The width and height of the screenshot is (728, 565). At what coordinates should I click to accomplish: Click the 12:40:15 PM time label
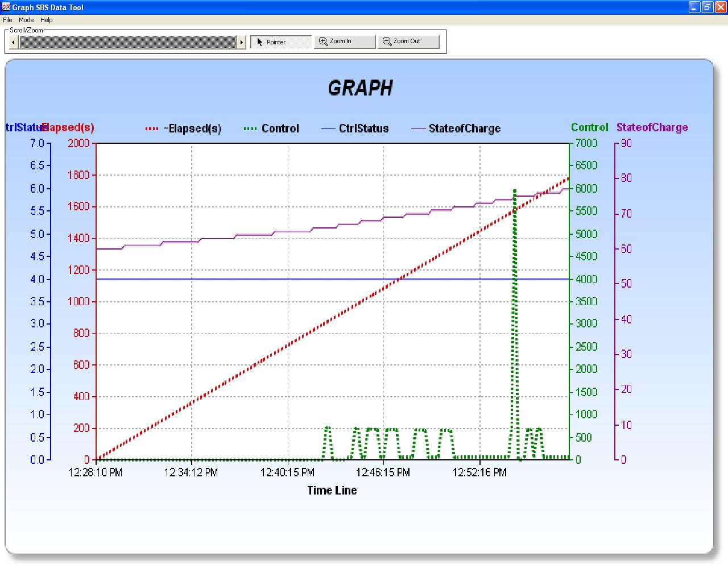[287, 472]
